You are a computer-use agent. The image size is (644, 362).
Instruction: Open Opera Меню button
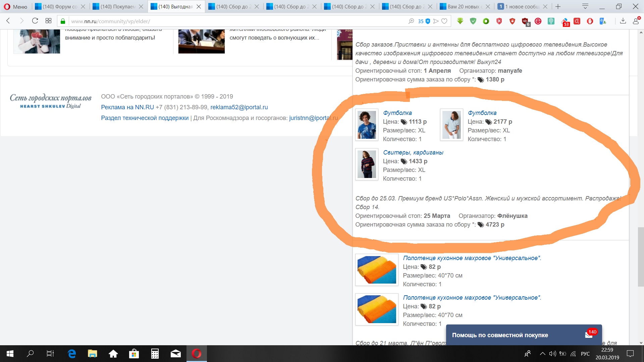[15, 6]
